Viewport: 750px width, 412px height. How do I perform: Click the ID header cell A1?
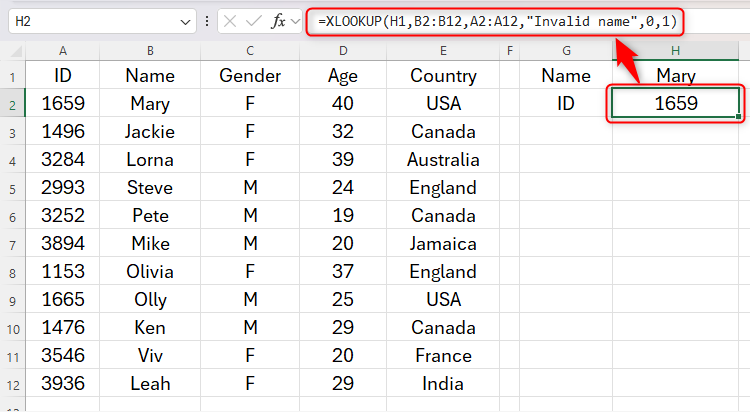point(63,75)
